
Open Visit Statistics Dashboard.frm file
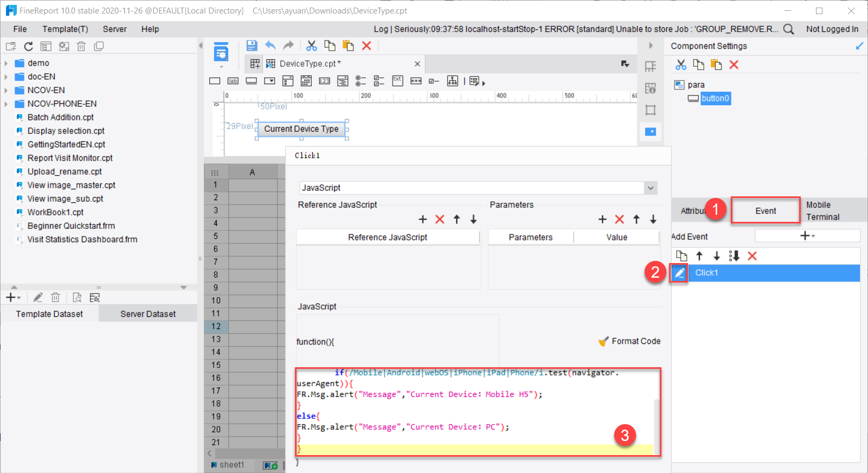pyautogui.click(x=82, y=239)
